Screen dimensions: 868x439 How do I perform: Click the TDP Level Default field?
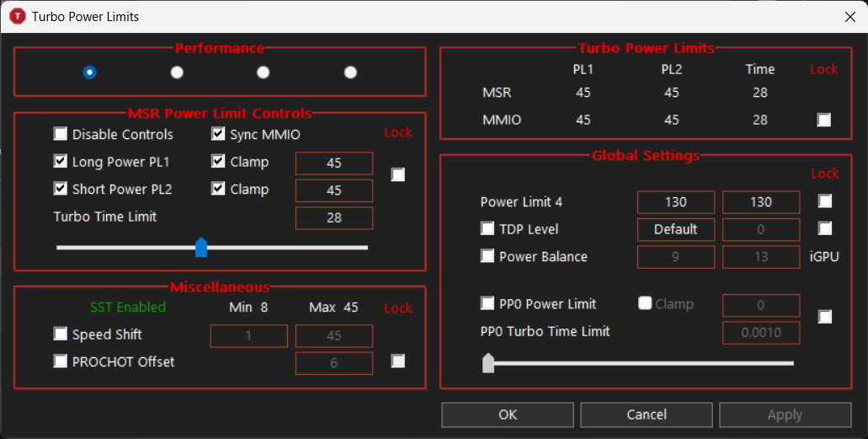coord(676,229)
